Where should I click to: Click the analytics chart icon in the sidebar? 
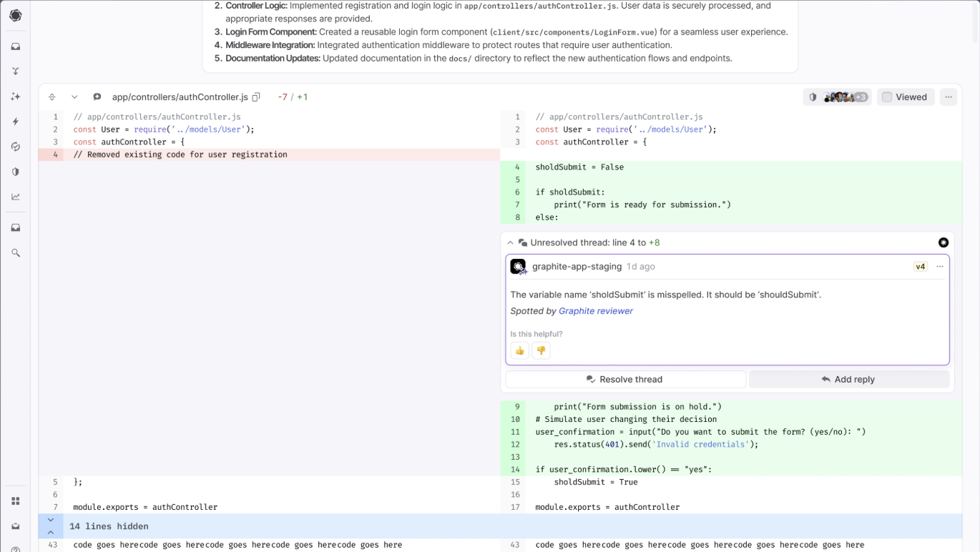[x=15, y=197]
